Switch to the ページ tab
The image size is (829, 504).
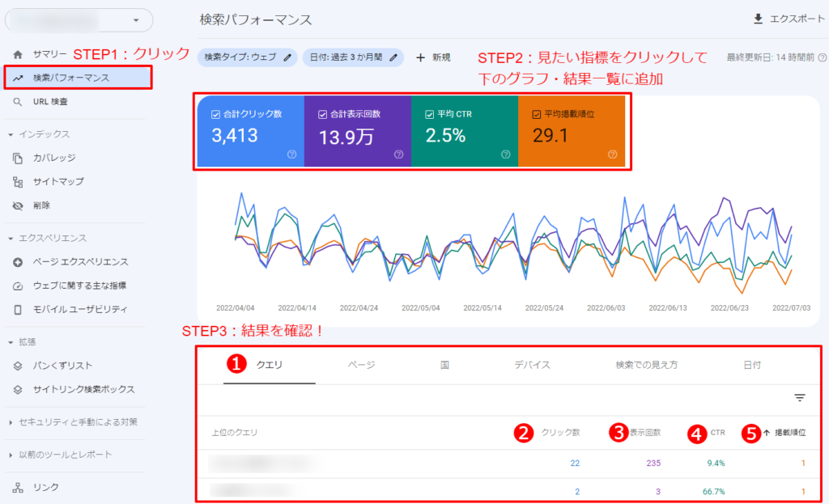pos(361,365)
